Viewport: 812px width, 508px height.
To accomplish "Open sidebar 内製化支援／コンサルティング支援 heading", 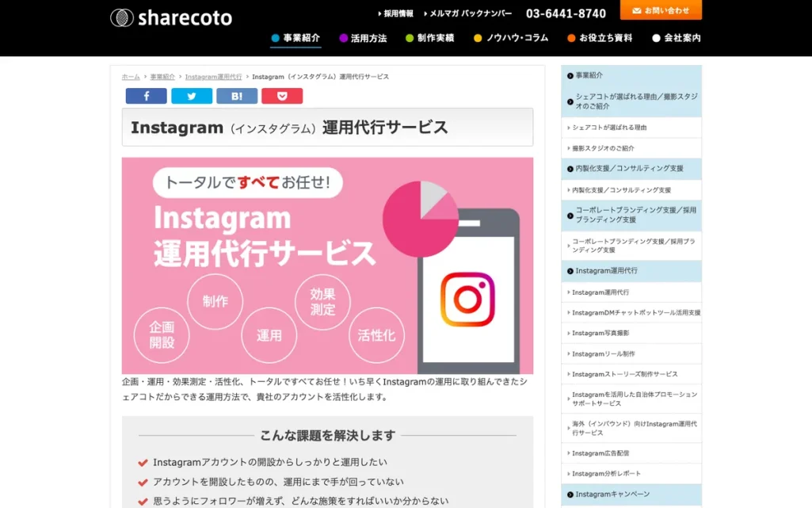I will coord(631,169).
